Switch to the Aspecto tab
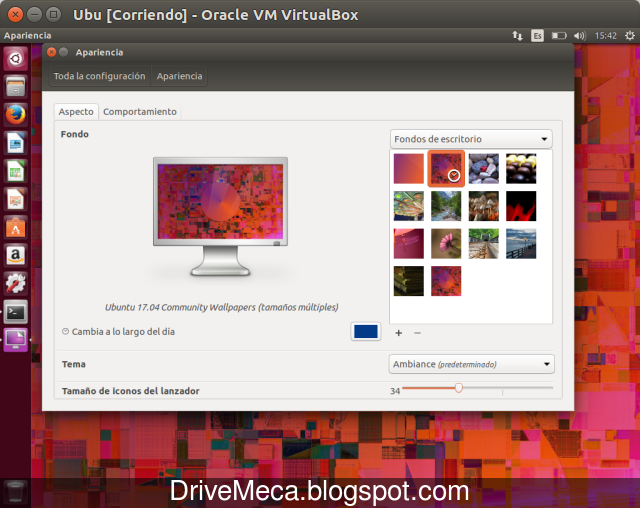The width and height of the screenshot is (640, 508). coord(76,111)
